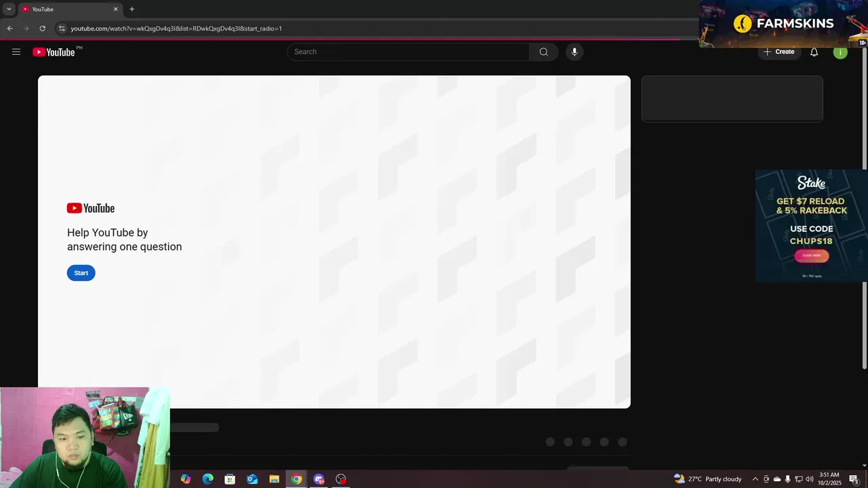Open a new browser tab
This screenshot has height=488, width=868.
[x=132, y=9]
